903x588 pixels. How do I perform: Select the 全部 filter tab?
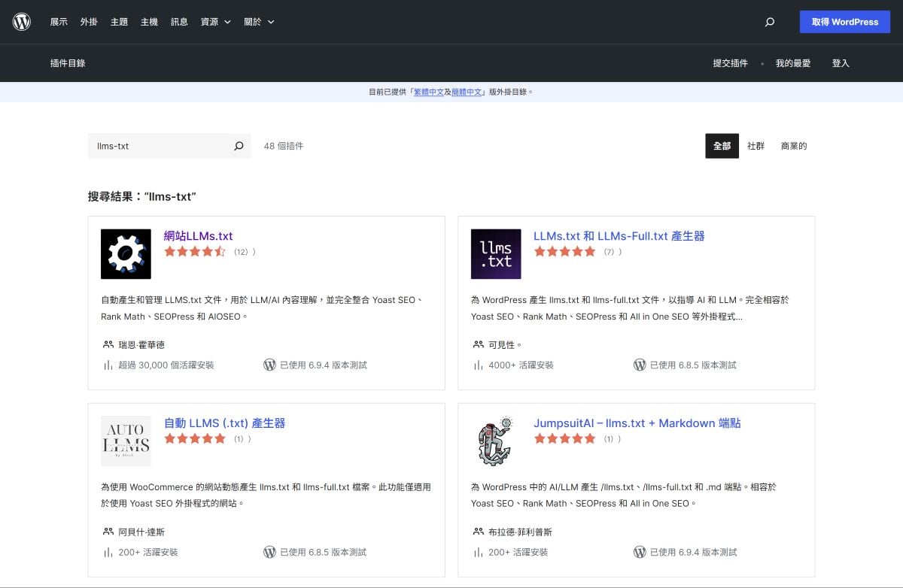(722, 146)
